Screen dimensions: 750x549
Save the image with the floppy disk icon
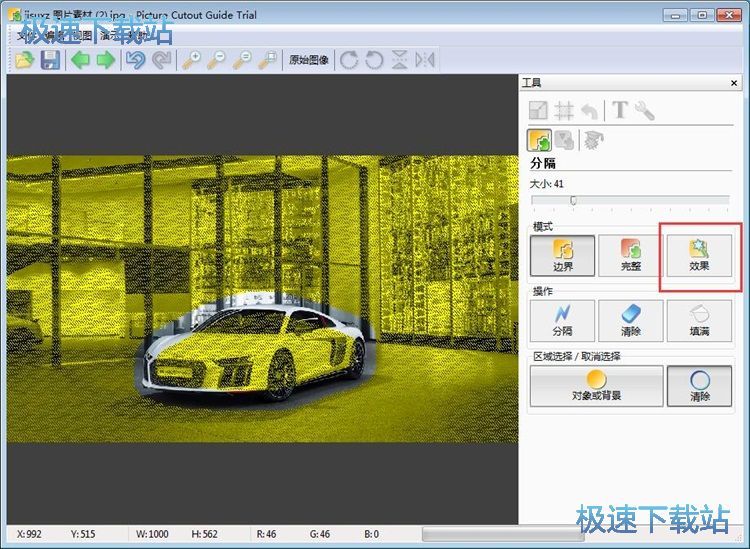(x=49, y=60)
